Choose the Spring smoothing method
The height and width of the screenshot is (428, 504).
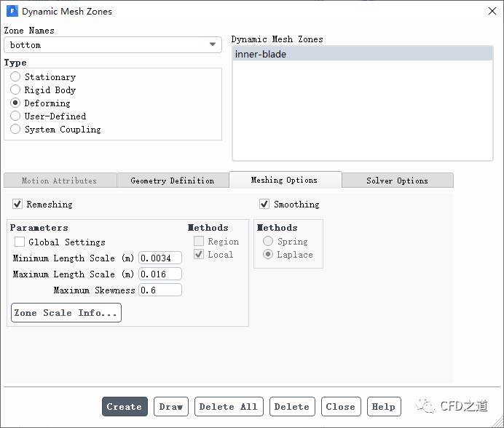tap(268, 241)
